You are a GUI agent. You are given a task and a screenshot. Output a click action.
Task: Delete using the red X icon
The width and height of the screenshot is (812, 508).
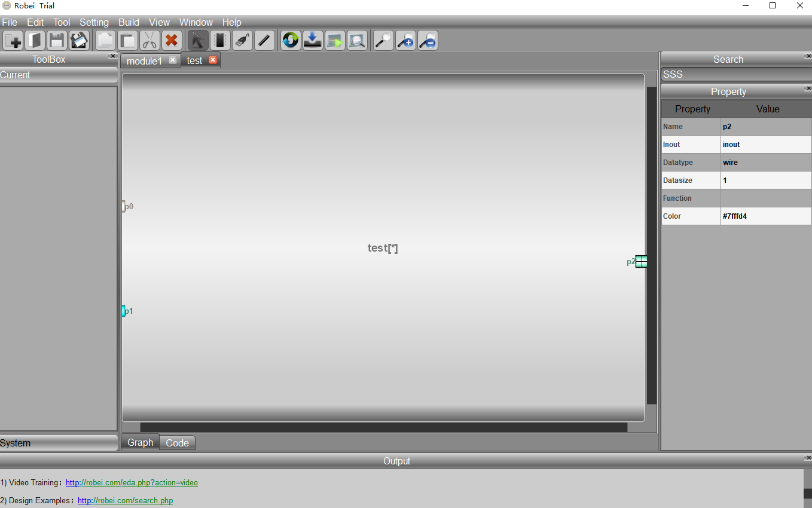click(172, 41)
